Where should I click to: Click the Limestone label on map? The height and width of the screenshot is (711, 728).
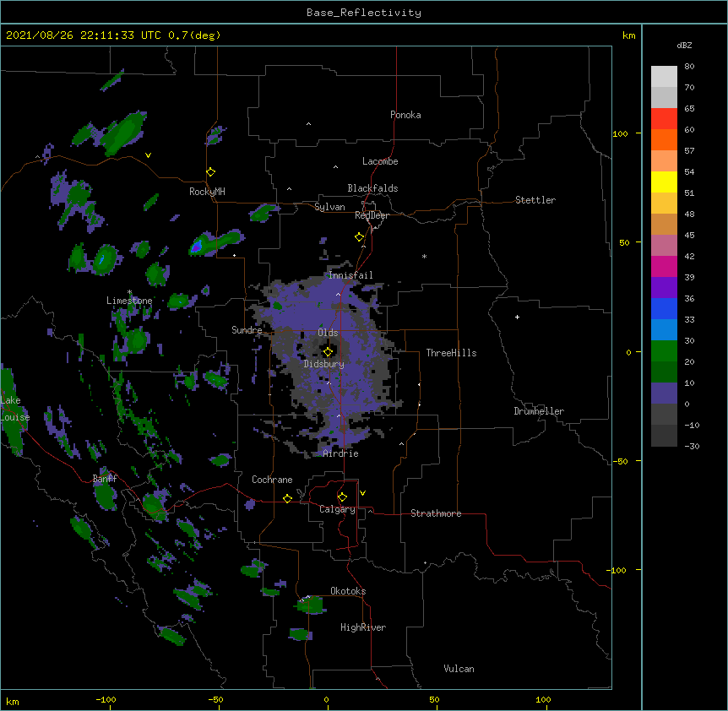click(129, 301)
